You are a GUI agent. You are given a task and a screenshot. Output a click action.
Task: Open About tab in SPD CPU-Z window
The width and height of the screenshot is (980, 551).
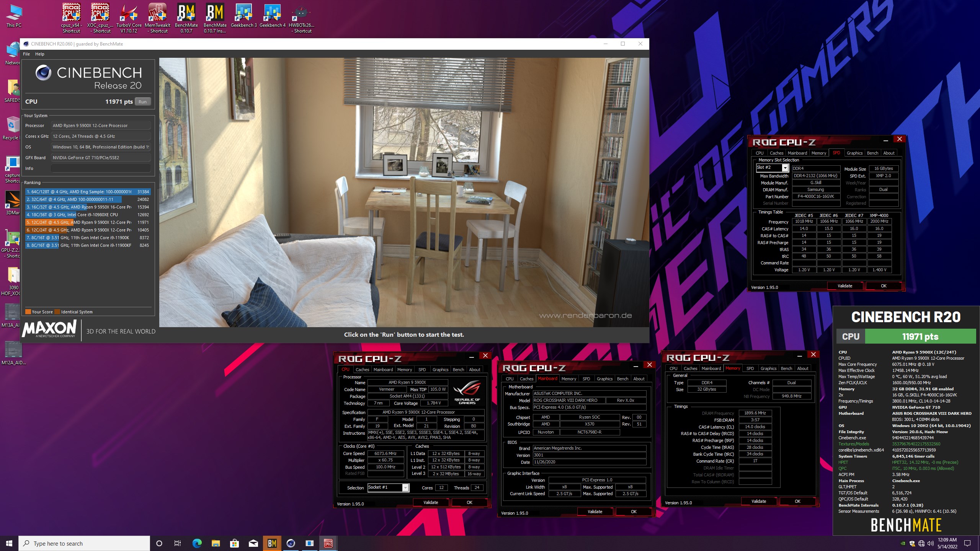[x=889, y=153]
